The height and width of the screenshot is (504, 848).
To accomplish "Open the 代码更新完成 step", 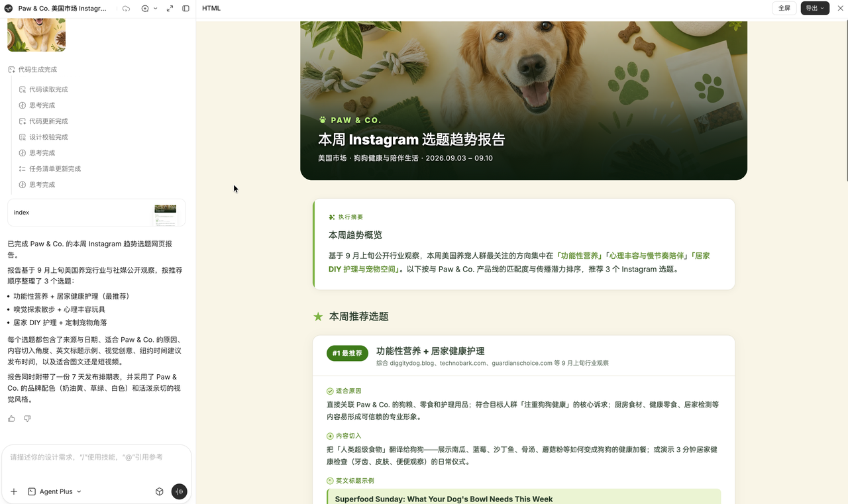I will point(44,121).
